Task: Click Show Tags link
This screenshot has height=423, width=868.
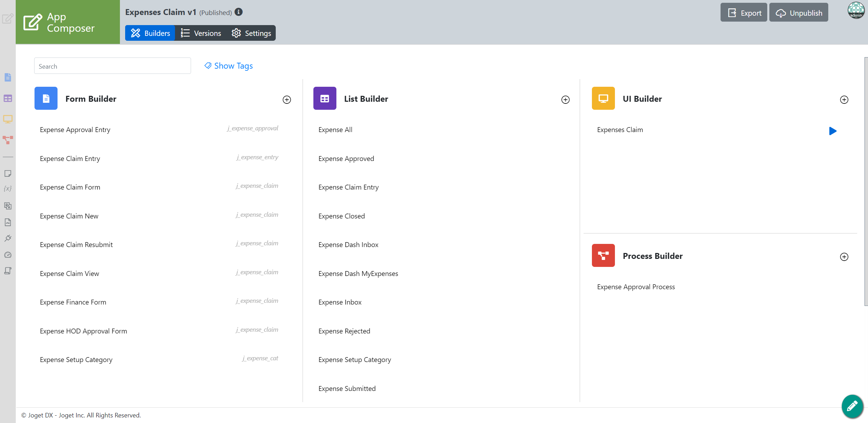Action: pyautogui.click(x=229, y=66)
